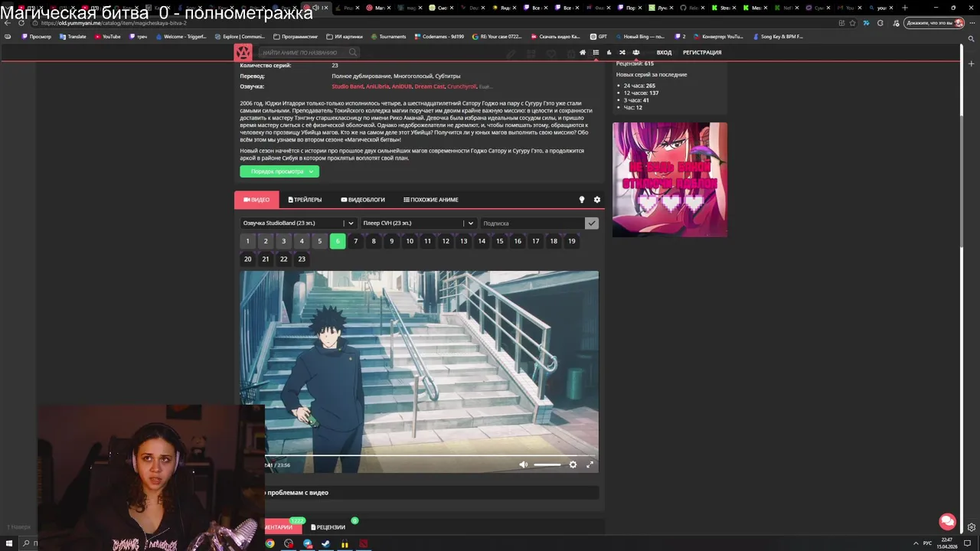The image size is (980, 551).
Task: Open the Регистрация link
Action: tap(702, 53)
